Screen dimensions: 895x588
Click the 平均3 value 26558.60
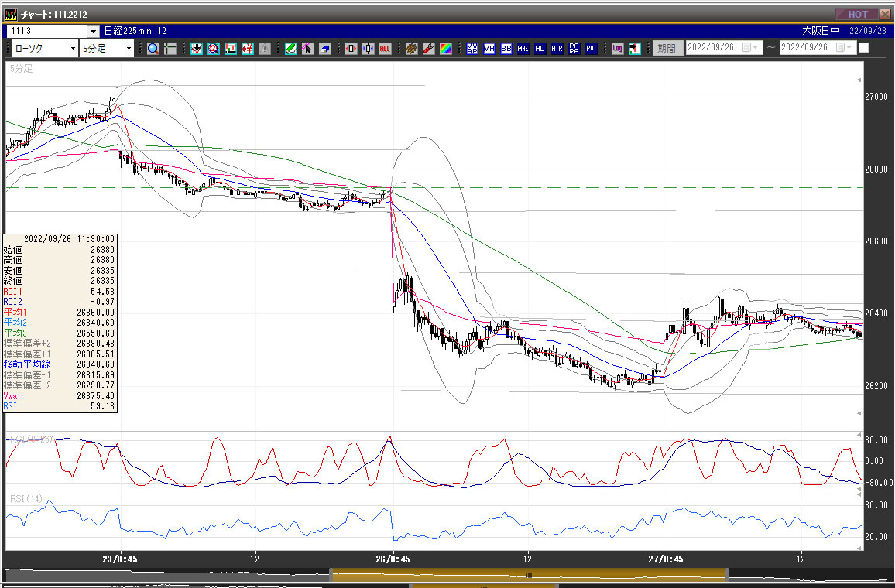click(x=95, y=333)
